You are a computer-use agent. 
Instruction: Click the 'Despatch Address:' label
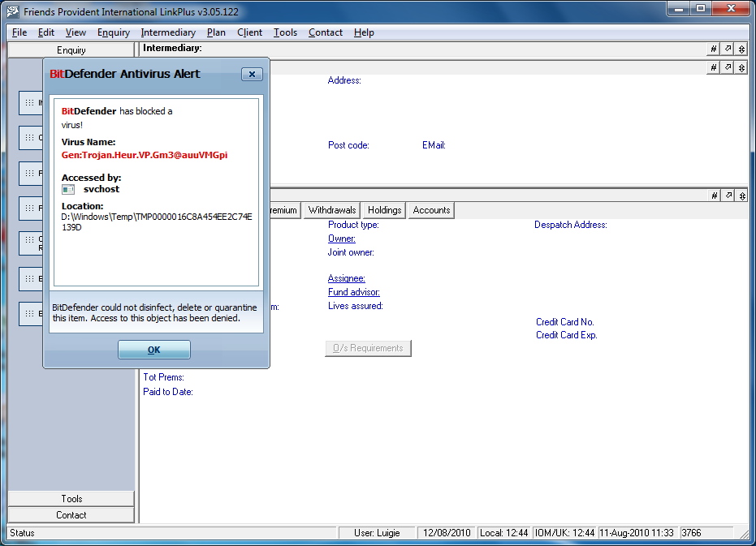coord(570,225)
